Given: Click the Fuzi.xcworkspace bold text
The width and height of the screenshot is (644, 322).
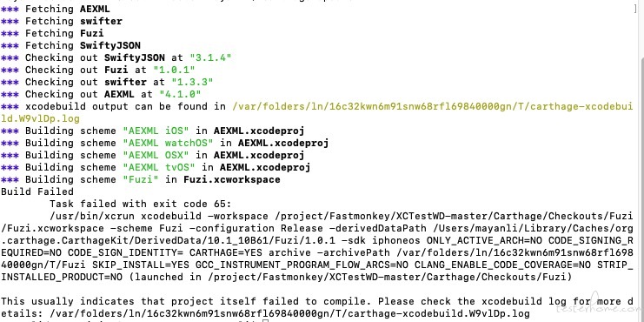Looking at the screenshot, I should tap(232, 180).
